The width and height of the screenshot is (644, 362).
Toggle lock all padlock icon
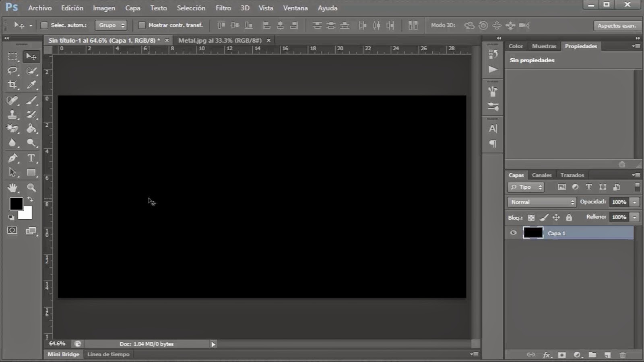[569, 218]
